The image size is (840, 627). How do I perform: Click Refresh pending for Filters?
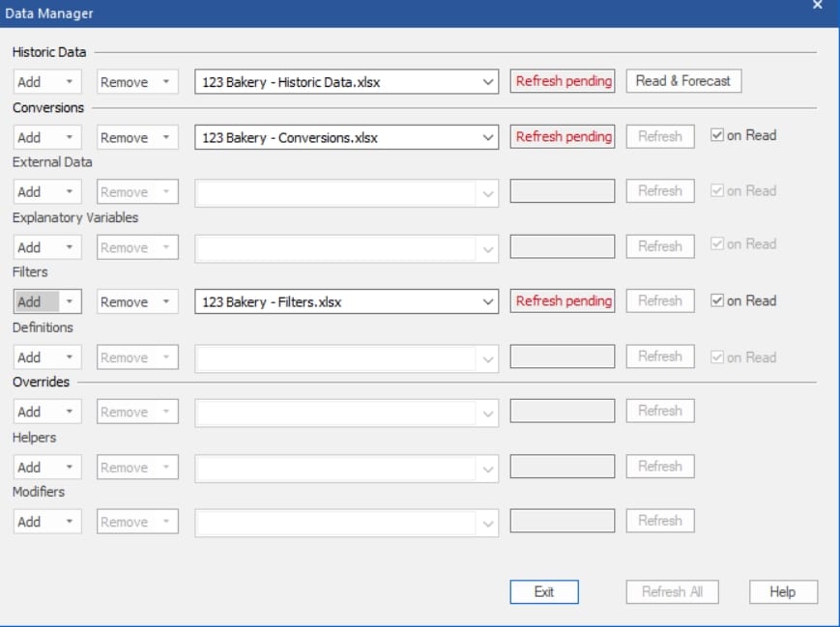563,300
